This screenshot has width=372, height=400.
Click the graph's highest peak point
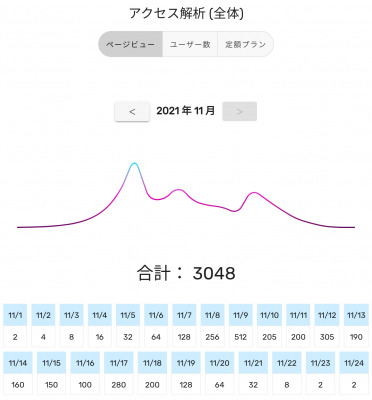pos(134,163)
